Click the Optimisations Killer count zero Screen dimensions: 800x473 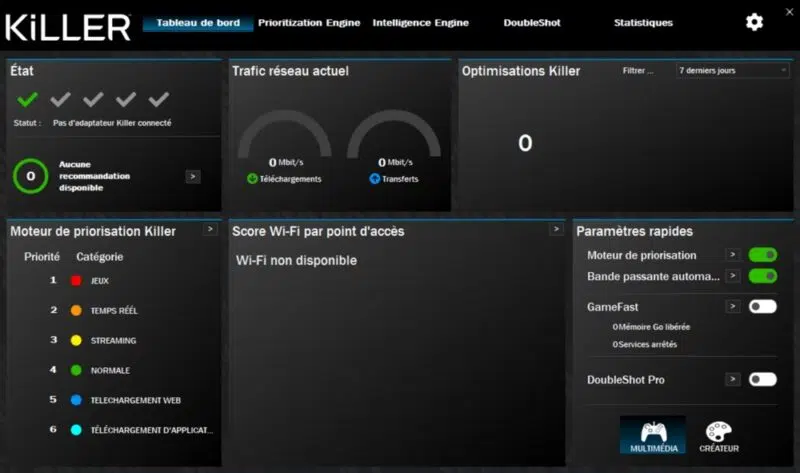click(x=525, y=143)
